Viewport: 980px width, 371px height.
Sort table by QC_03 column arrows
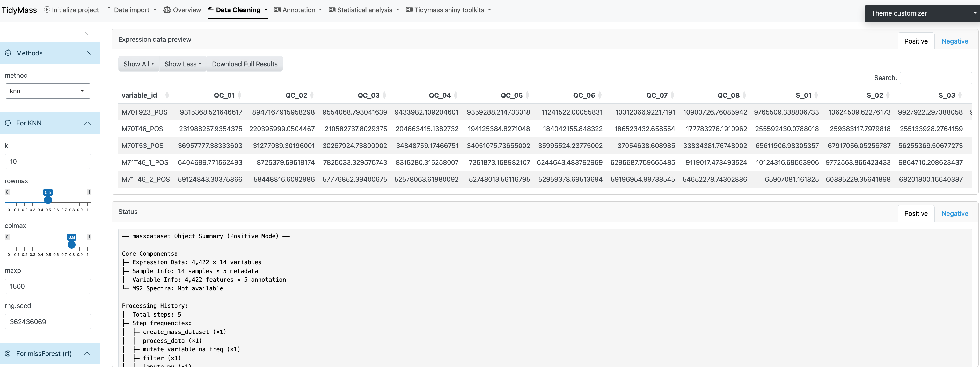tap(384, 95)
